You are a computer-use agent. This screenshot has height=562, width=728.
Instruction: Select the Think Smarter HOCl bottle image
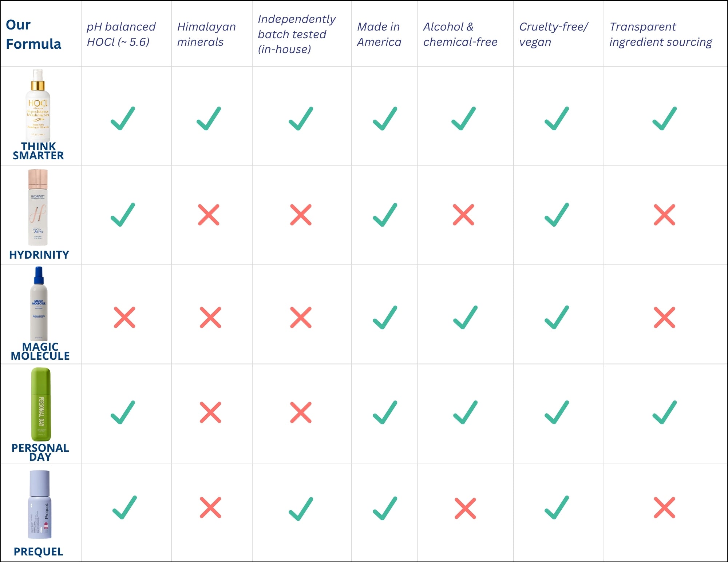38,105
